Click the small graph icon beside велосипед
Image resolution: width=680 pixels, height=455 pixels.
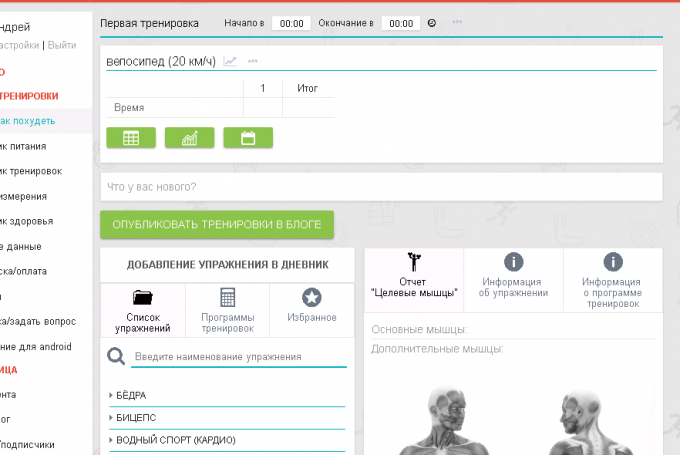point(230,61)
